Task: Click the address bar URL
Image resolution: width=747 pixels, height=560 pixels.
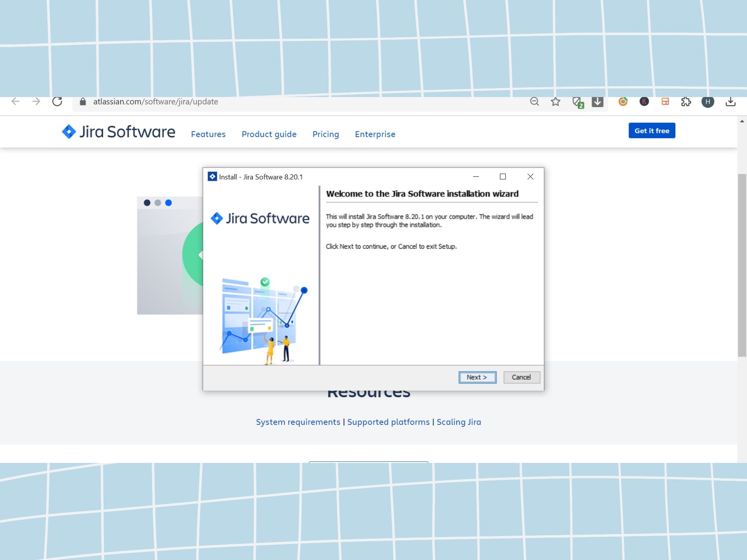Action: (155, 102)
